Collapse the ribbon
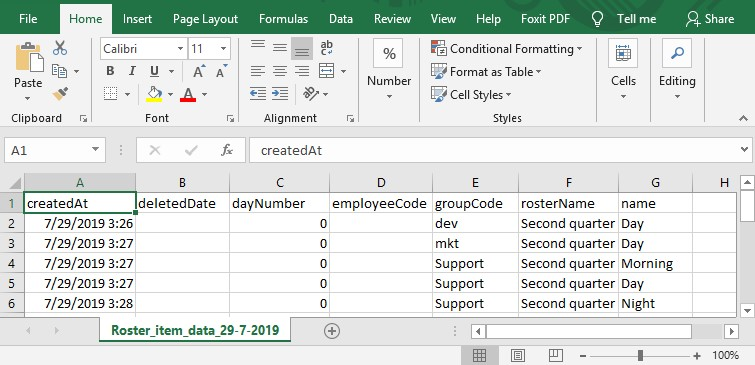The height and width of the screenshot is (365, 755). click(743, 118)
